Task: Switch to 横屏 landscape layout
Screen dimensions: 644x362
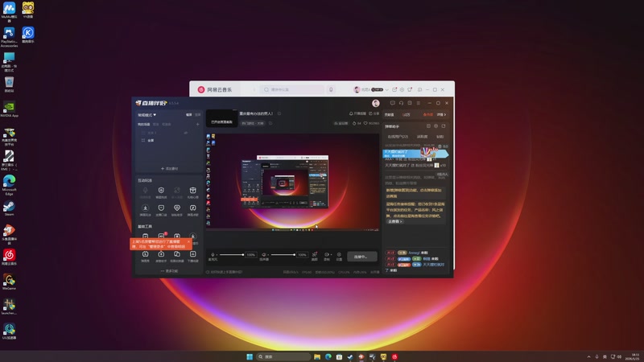Action: pyautogui.click(x=189, y=115)
